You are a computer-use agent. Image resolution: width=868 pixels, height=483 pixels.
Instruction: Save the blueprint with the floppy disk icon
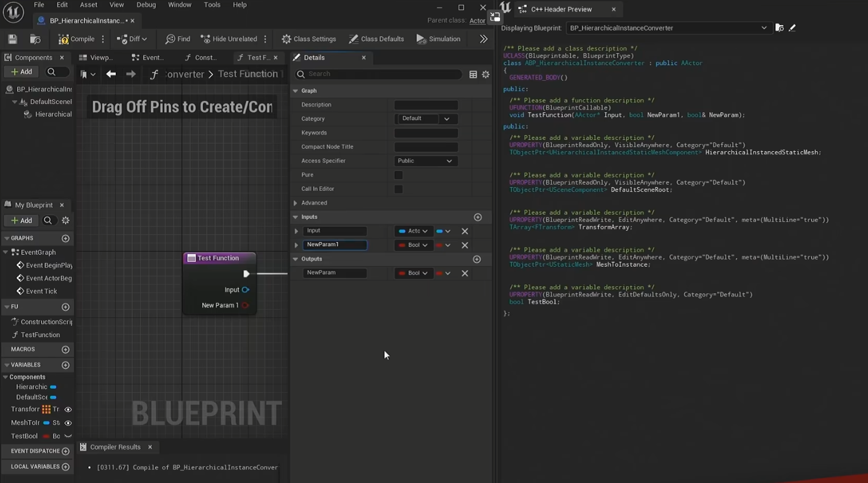[13, 39]
